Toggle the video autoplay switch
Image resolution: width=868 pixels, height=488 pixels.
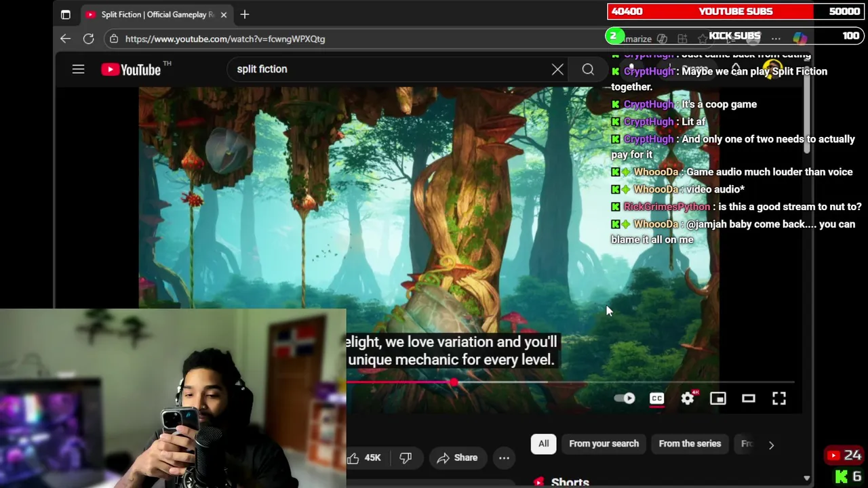pyautogui.click(x=624, y=399)
